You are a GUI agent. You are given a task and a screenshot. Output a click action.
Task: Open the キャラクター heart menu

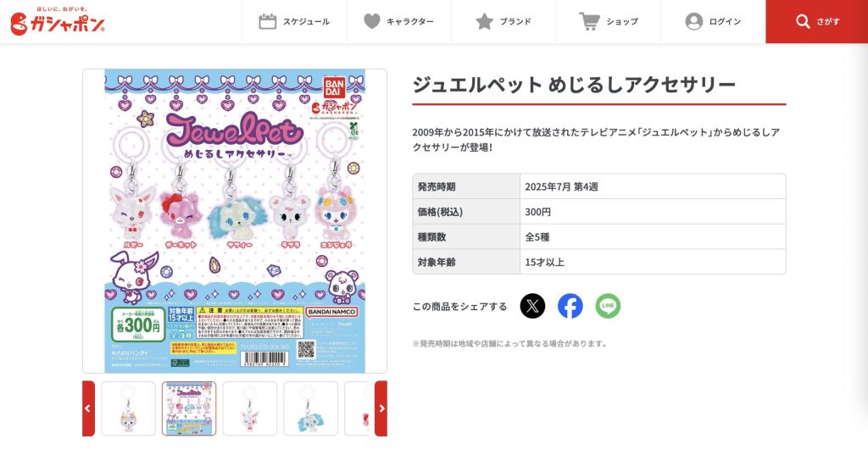pyautogui.click(x=398, y=21)
